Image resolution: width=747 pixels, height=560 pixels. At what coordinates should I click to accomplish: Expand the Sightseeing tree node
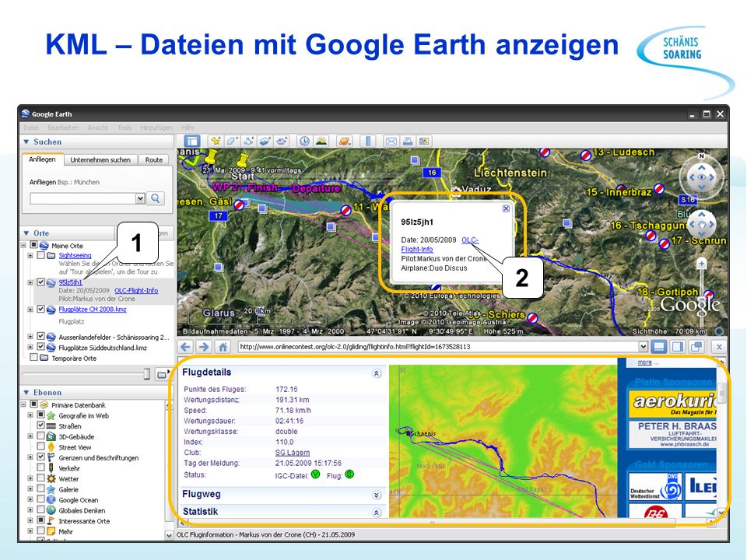[30, 256]
